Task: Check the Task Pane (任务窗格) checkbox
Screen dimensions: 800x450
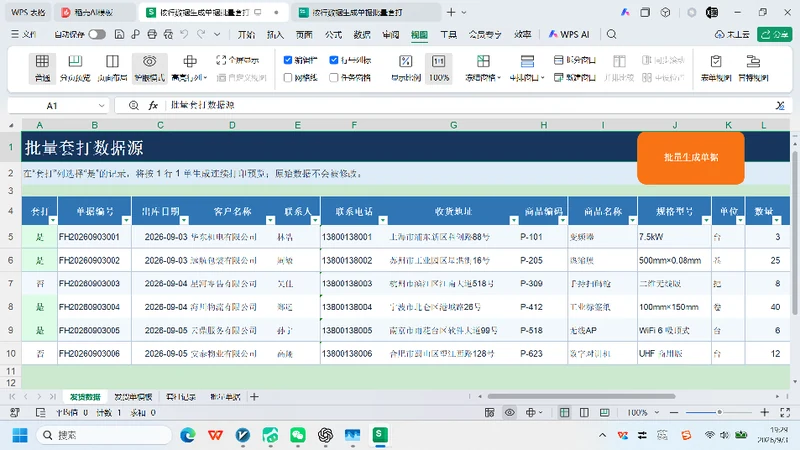Action: click(334, 78)
